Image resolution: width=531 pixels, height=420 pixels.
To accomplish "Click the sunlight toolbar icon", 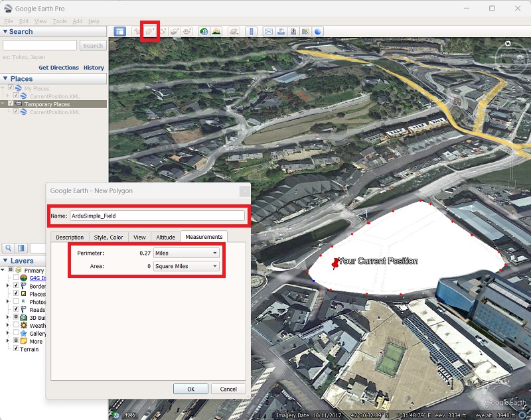I will click(x=216, y=31).
